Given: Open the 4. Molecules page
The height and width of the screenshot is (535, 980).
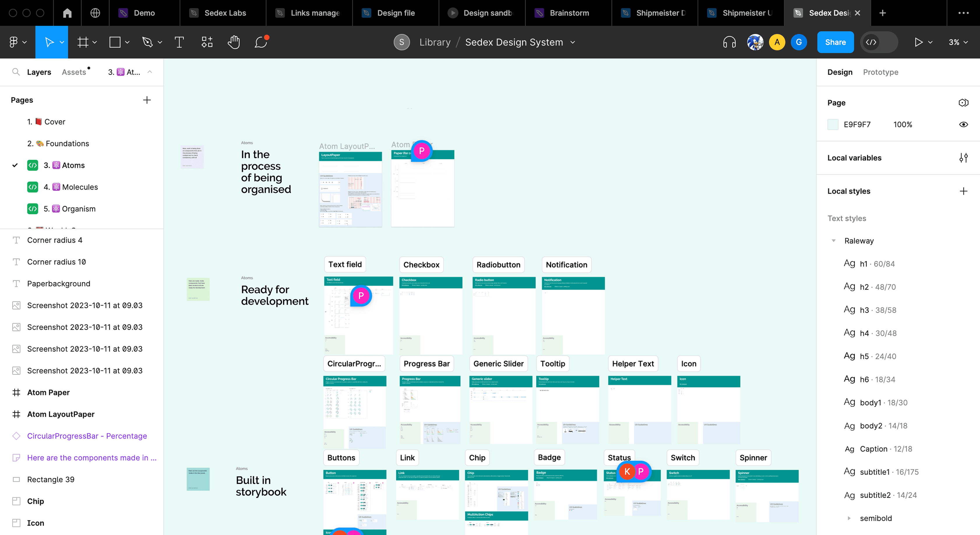Looking at the screenshot, I should 80,187.
